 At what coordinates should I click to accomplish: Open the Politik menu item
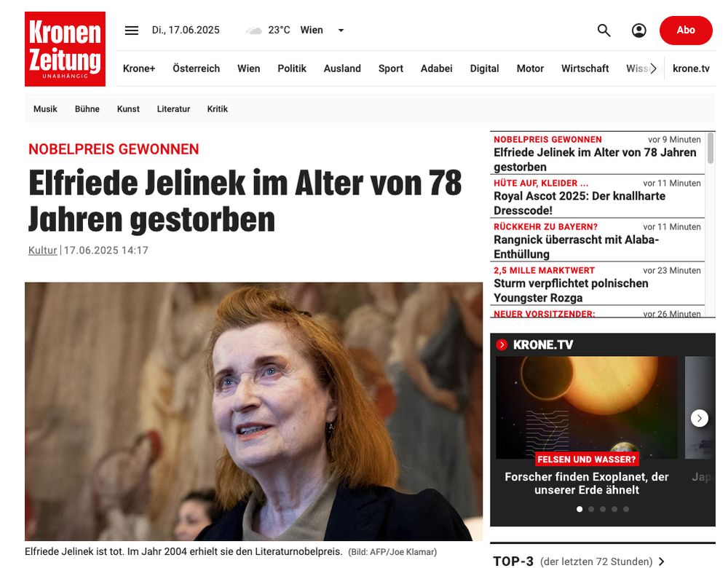(x=292, y=68)
